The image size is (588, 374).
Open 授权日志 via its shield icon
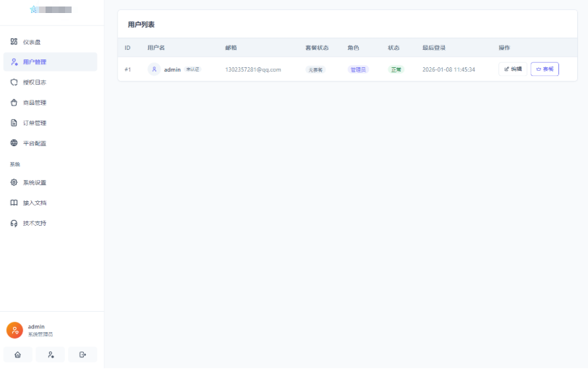coord(14,82)
